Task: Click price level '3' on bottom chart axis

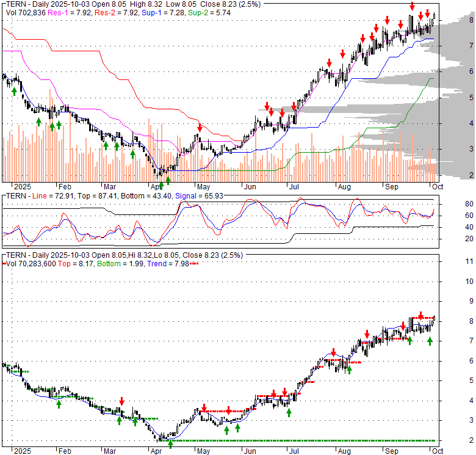Action: (471, 420)
